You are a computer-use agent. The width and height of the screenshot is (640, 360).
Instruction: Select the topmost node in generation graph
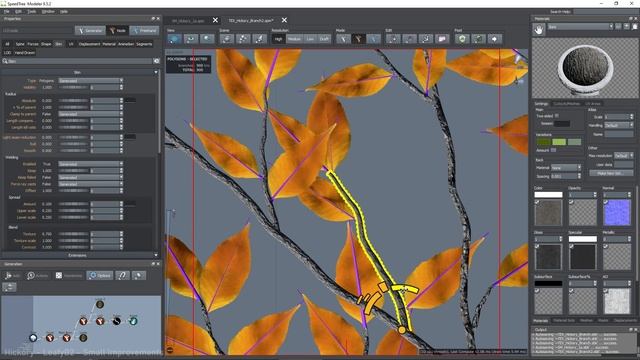pos(100,304)
